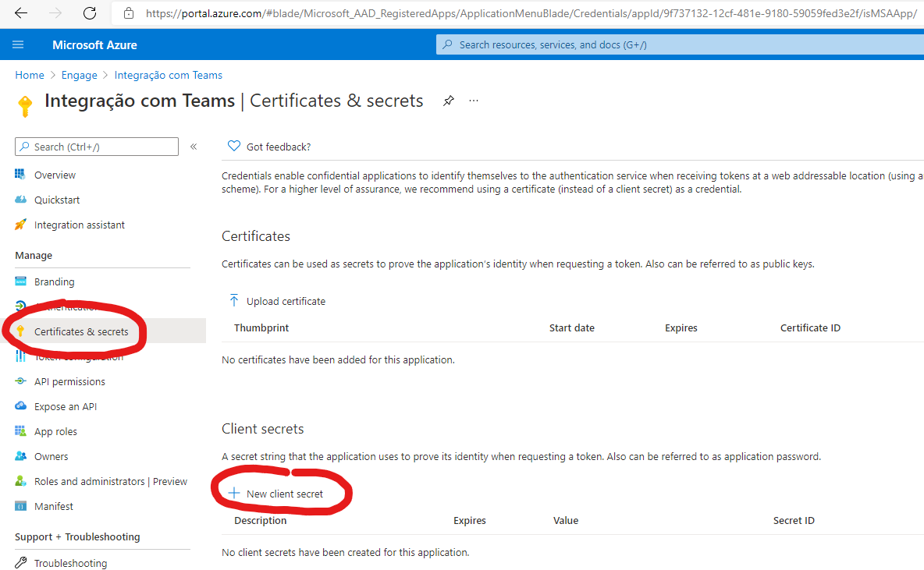The image size is (924, 570).
Task: Collapse the sidebar with double chevron
Action: click(194, 147)
